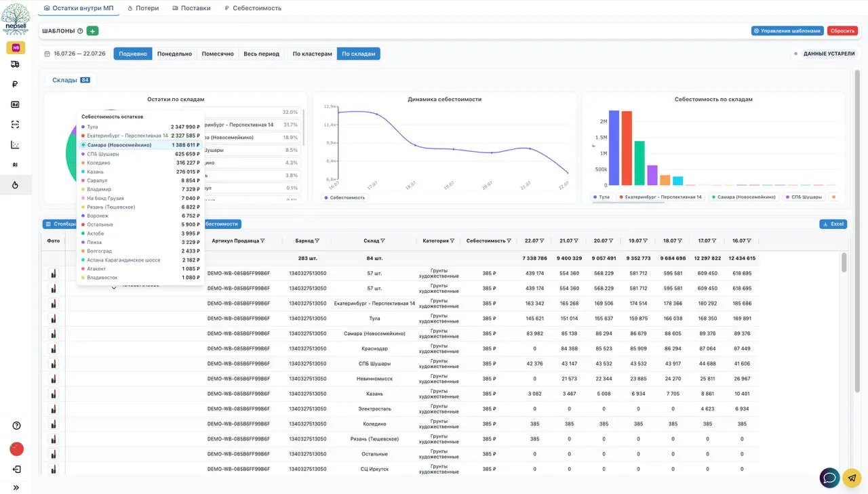868x494 pixels.
Task: Open the chat bubble widget
Action: pyautogui.click(x=829, y=478)
